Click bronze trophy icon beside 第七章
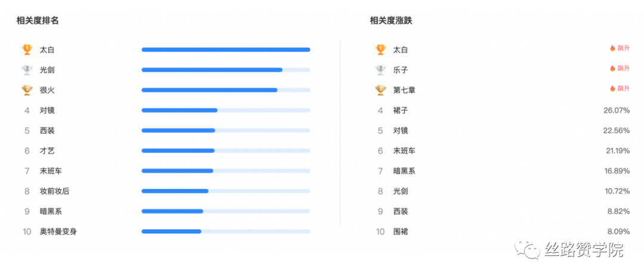 [380, 90]
